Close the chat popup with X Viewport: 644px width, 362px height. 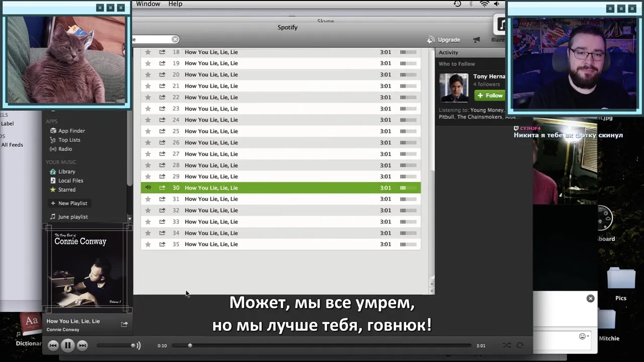pyautogui.click(x=590, y=299)
